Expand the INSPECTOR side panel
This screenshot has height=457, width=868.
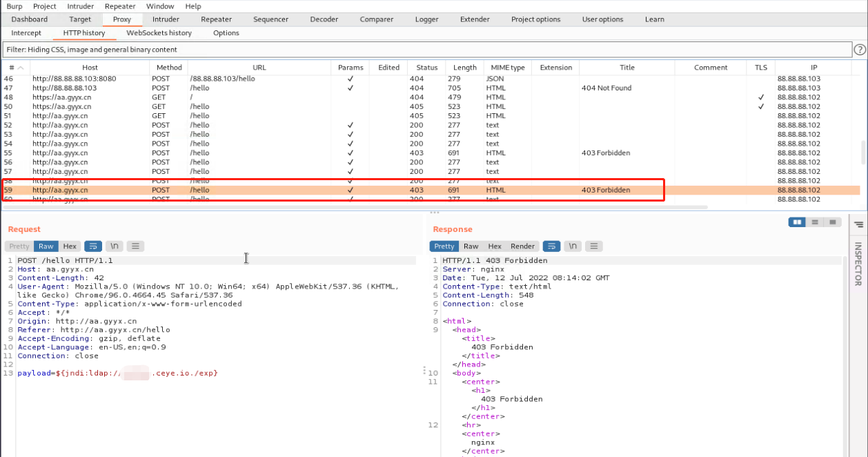(x=859, y=264)
